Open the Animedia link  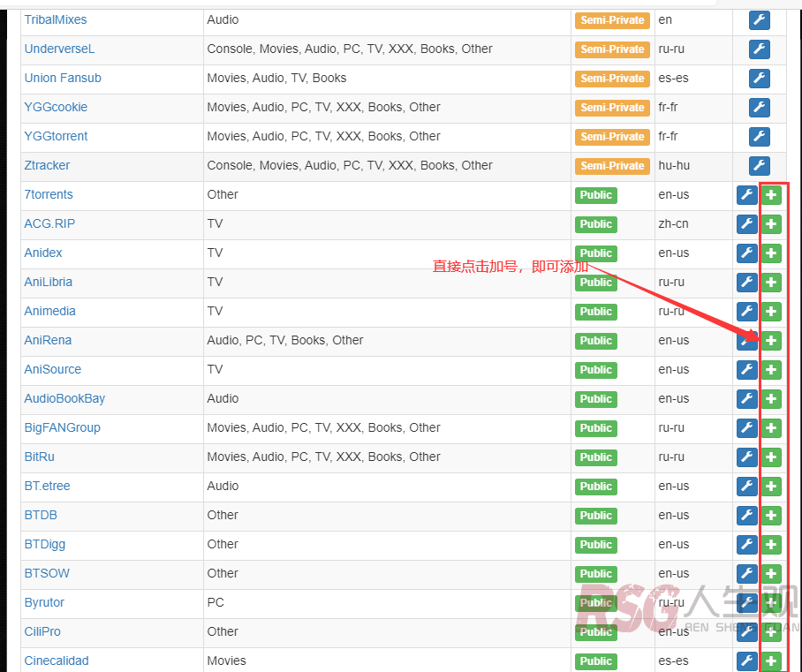point(49,312)
